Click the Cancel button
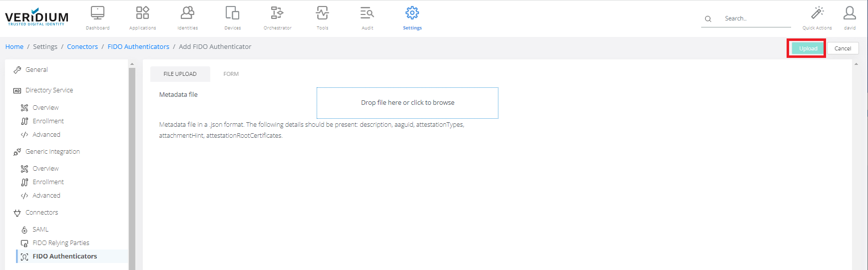868x270 pixels. [x=843, y=48]
